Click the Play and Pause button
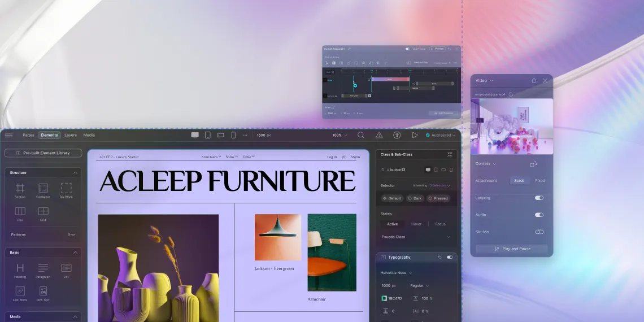644x322 pixels. tap(512, 249)
